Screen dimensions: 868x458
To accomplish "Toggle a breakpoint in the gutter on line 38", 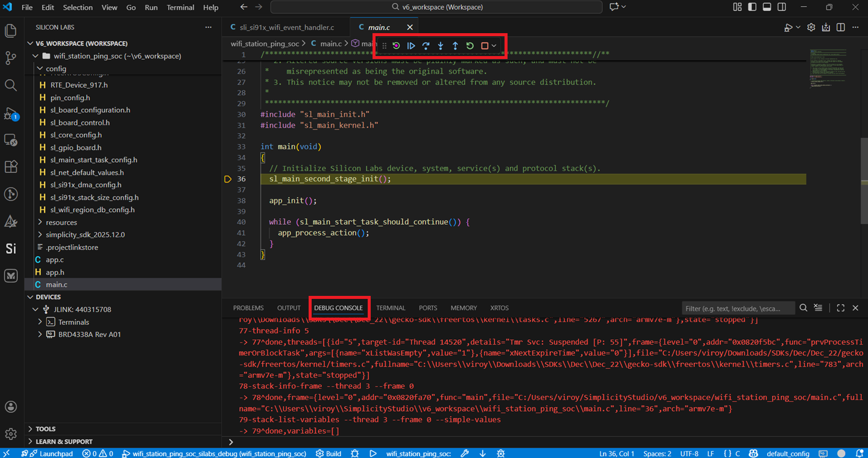I will (229, 200).
